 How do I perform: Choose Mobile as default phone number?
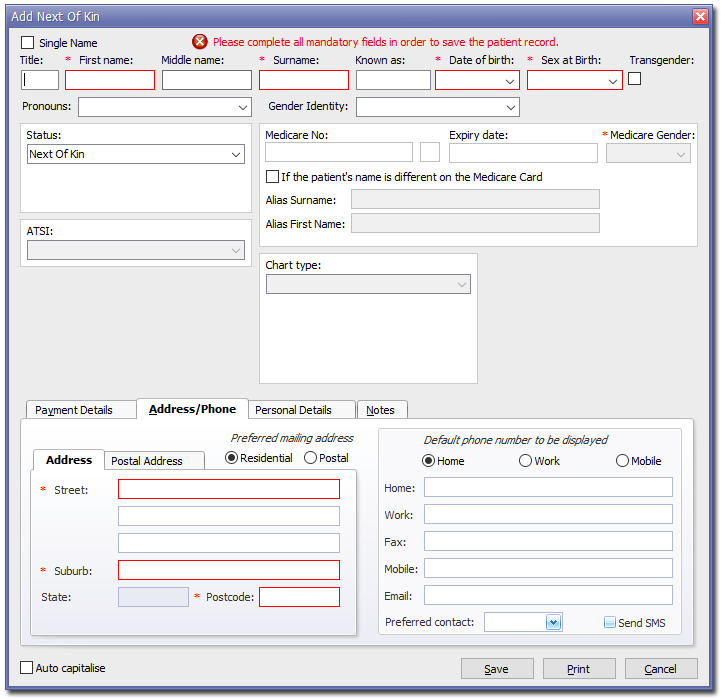tap(622, 461)
